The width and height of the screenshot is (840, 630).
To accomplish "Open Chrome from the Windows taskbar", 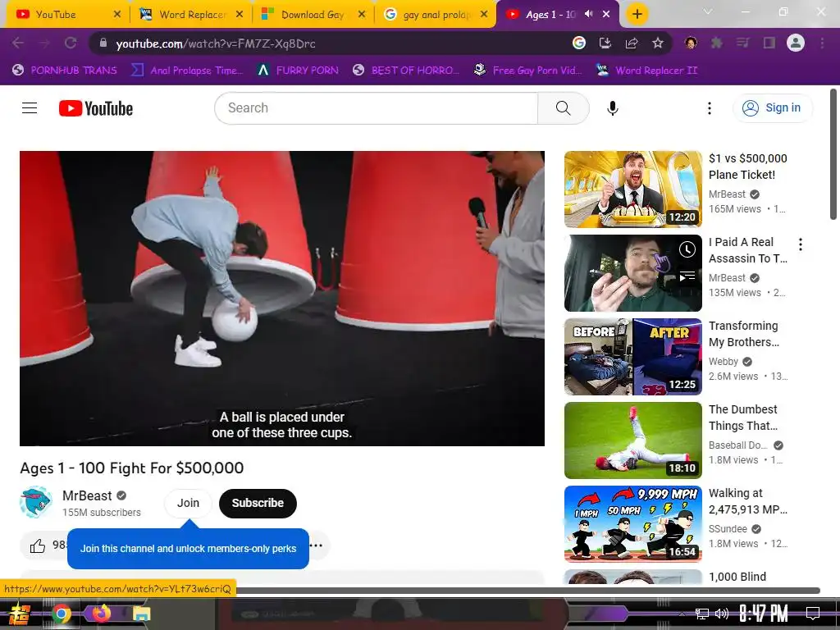I will (x=61, y=614).
